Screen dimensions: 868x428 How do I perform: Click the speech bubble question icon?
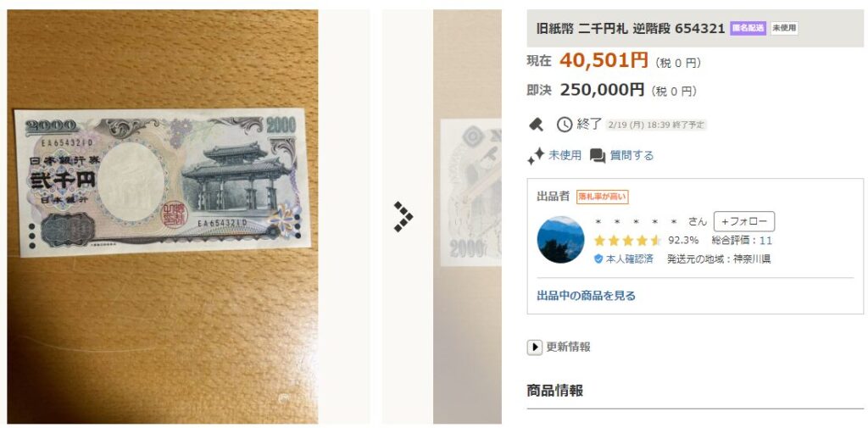pos(598,156)
